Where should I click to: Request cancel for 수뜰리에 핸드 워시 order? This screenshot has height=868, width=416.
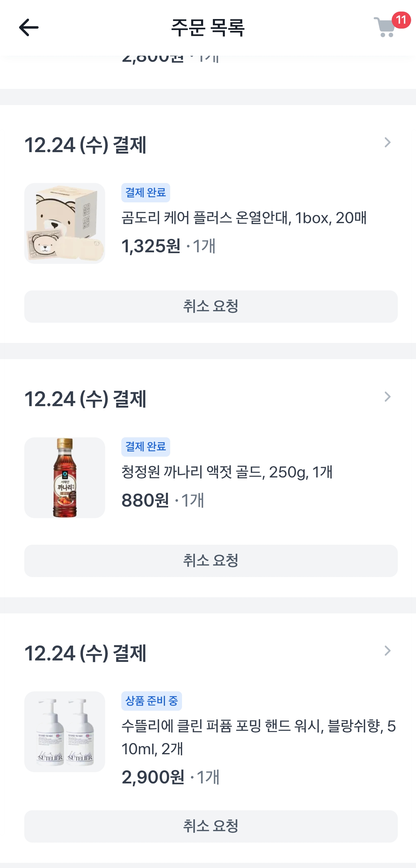211,826
